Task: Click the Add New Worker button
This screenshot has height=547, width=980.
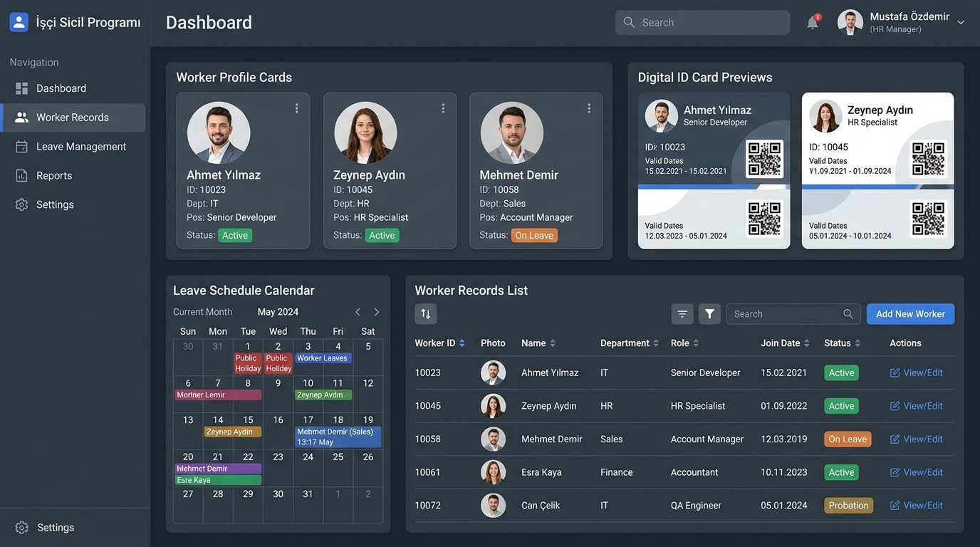Action: 910,314
